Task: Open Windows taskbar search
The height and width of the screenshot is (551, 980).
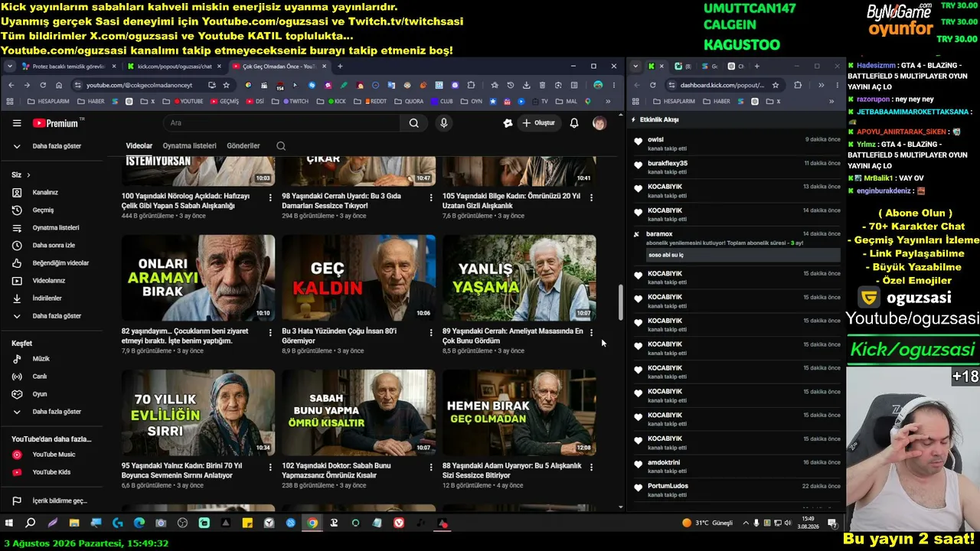Action: click(x=30, y=523)
